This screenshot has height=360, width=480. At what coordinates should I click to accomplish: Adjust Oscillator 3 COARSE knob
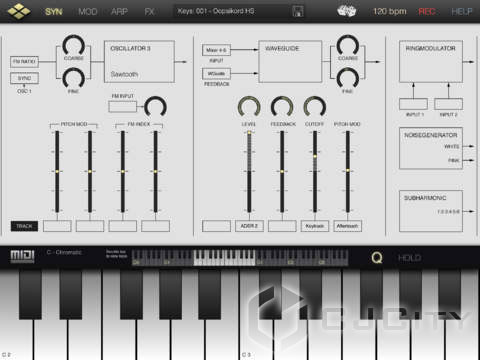tap(74, 46)
